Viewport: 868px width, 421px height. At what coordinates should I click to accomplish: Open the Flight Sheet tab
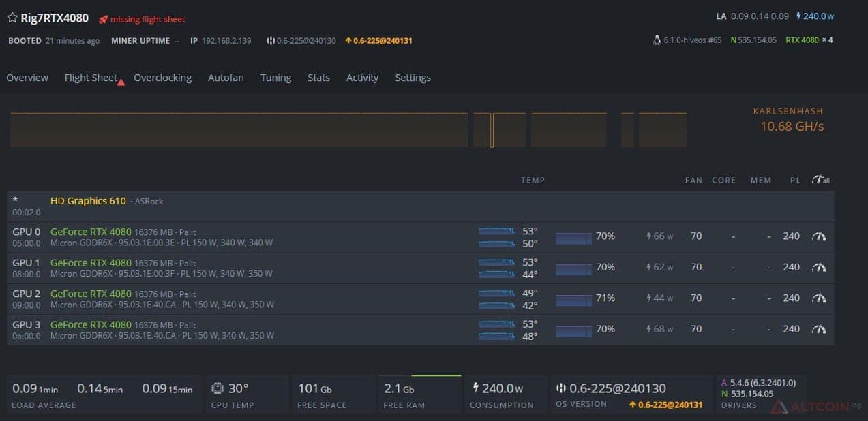91,78
